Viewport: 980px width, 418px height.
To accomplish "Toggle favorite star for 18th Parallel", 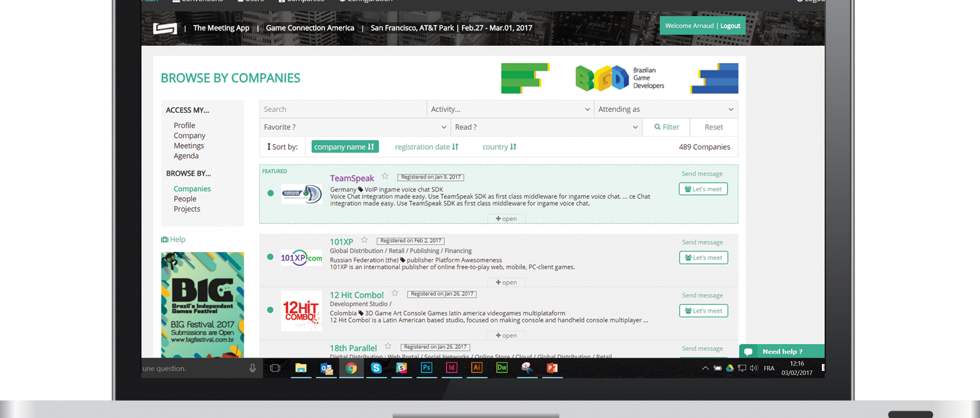I will click(388, 346).
